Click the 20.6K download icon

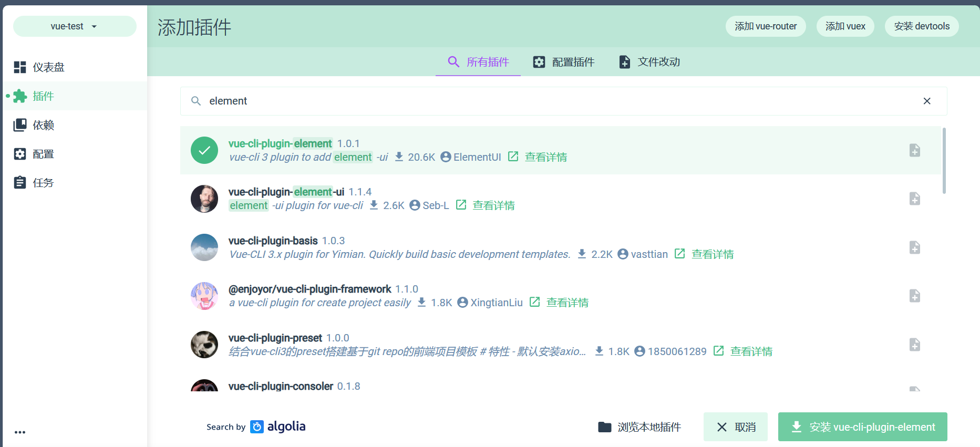coord(399,157)
